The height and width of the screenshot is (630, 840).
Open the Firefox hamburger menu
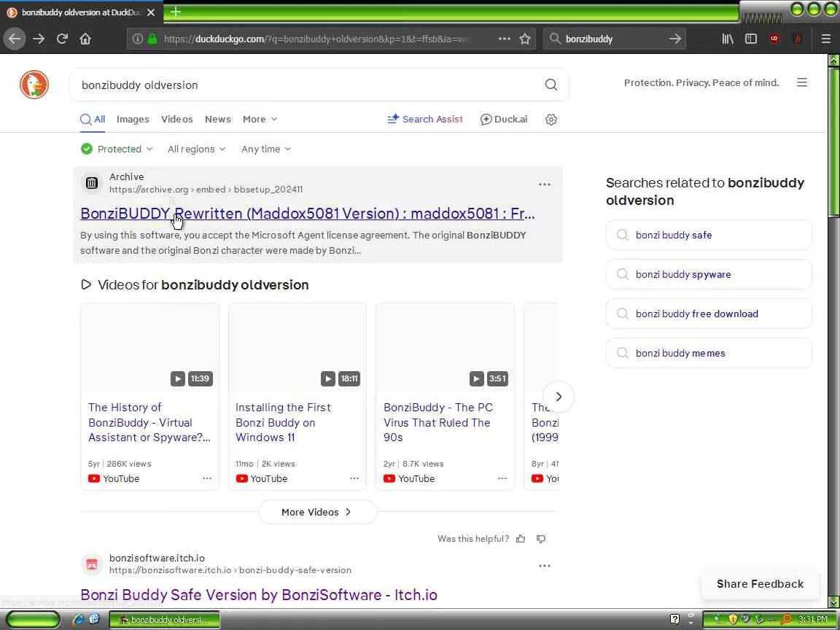826,39
